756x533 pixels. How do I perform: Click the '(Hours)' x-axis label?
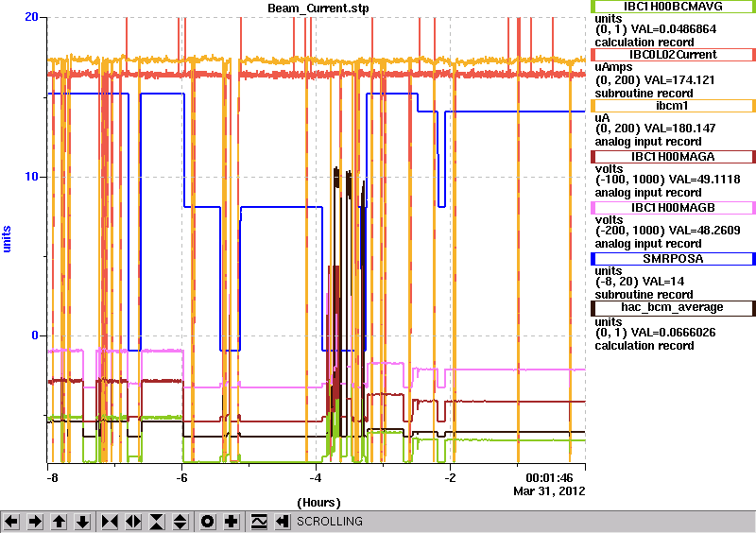(x=318, y=503)
